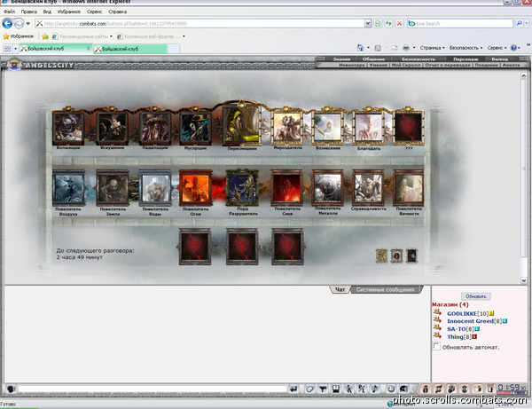The image size is (532, 409).
Task: Open the Страница dropdown menu
Action: coord(433,48)
